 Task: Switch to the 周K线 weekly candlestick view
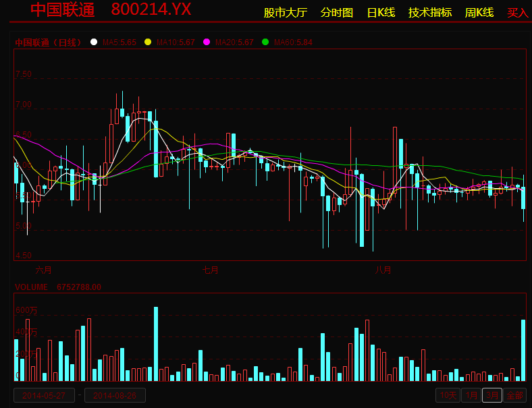pyautogui.click(x=479, y=13)
